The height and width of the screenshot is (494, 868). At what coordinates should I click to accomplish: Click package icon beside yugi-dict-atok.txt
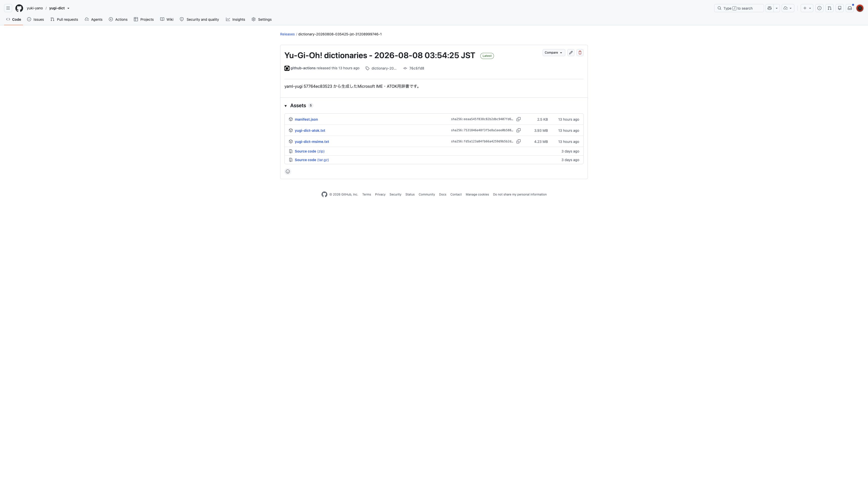click(x=291, y=130)
